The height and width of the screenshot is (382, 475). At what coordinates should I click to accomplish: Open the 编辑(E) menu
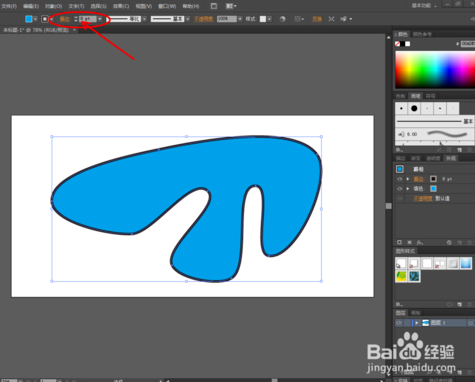[31, 6]
